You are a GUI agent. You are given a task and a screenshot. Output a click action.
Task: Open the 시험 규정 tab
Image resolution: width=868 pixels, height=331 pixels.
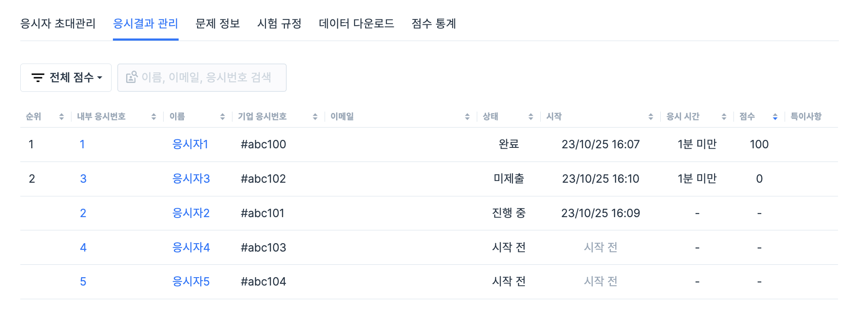click(279, 23)
